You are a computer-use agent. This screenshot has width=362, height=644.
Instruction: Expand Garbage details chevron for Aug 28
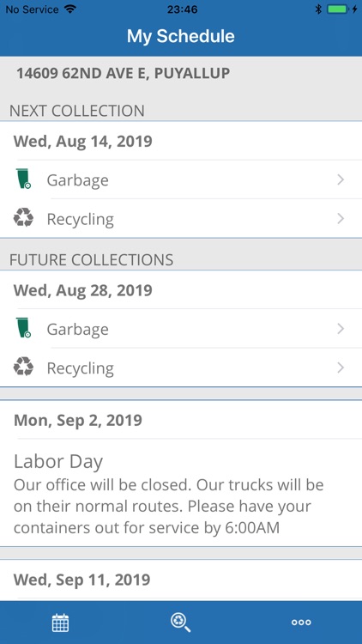click(341, 329)
